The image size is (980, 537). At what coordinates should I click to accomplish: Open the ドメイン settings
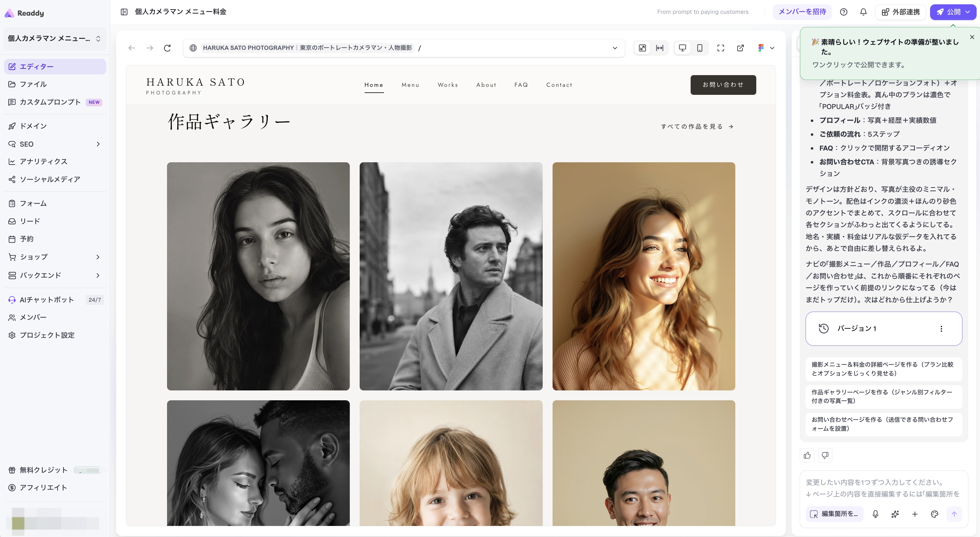tap(55, 126)
